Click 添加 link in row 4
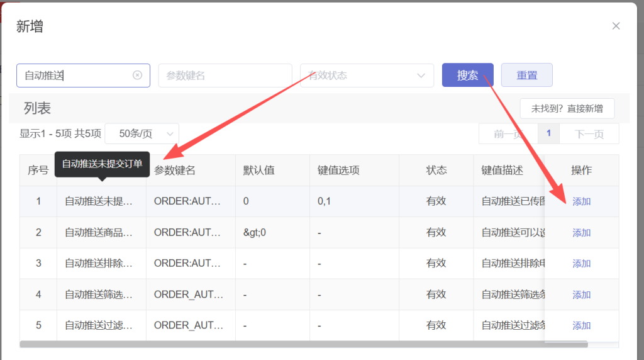Image resolution: width=644 pixels, height=360 pixels. pos(581,295)
